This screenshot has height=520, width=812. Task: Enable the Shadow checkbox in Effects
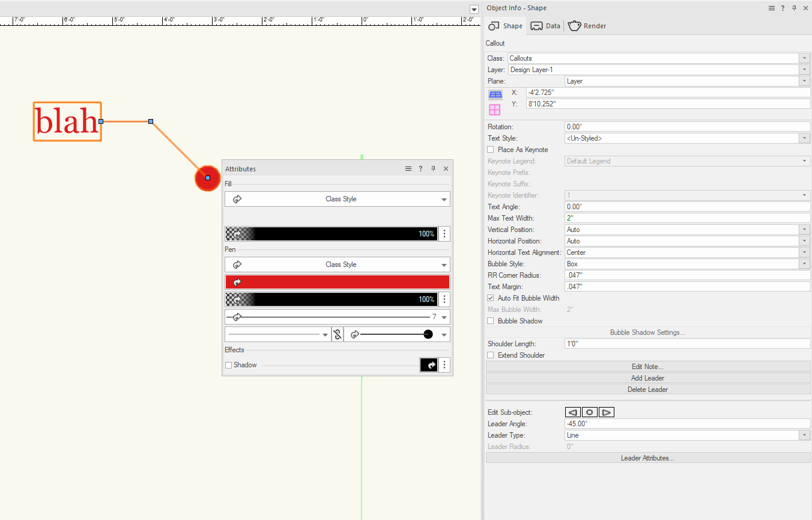point(228,365)
